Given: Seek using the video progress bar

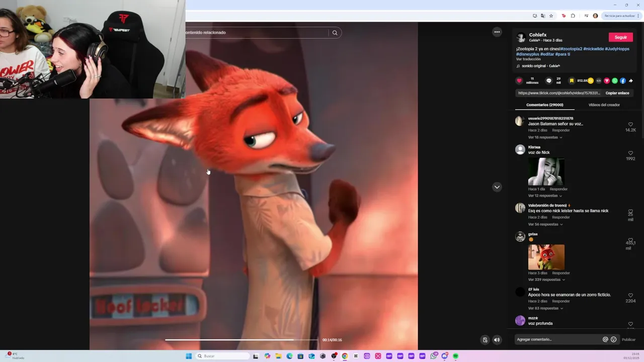Looking at the screenshot, I should (242, 340).
